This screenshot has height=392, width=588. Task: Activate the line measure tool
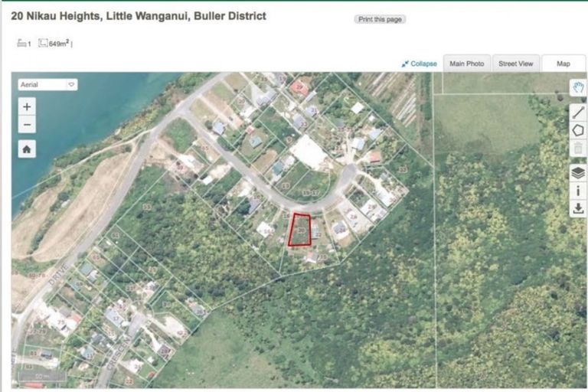point(578,112)
